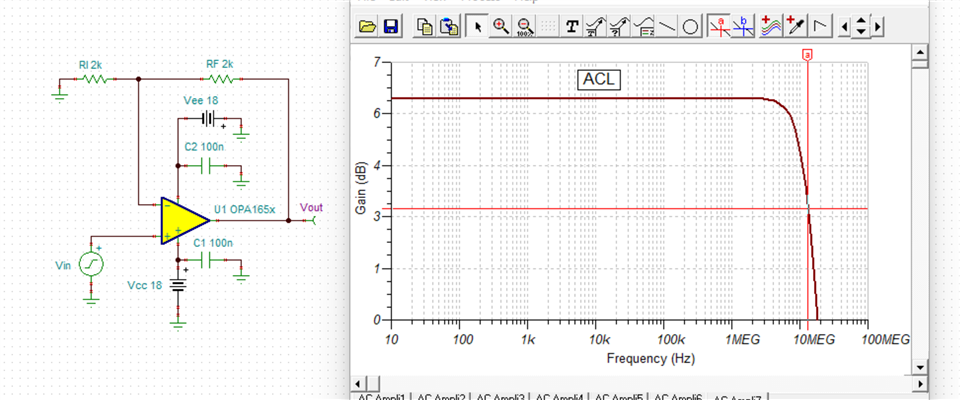Open a file with the folder icon

click(x=367, y=26)
